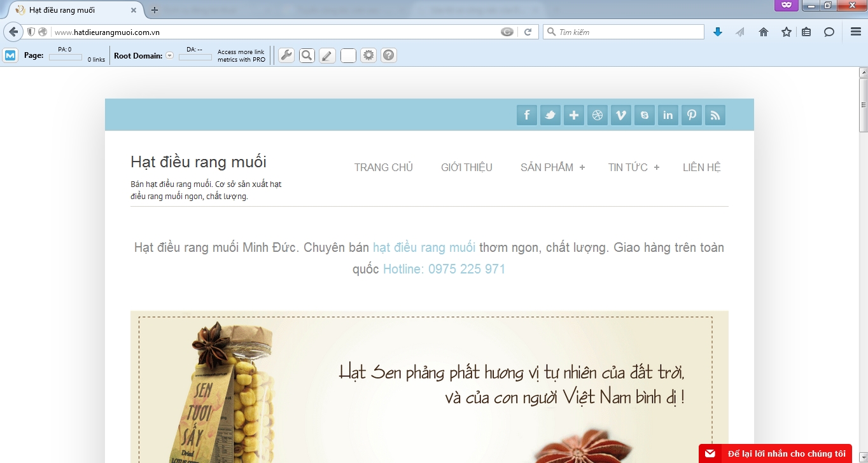Open the Twitter social link
The width and height of the screenshot is (868, 463).
tap(550, 115)
